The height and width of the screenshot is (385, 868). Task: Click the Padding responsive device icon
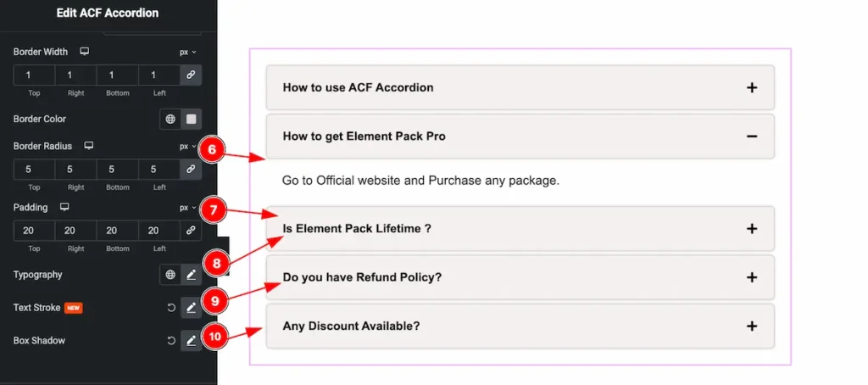click(x=64, y=207)
